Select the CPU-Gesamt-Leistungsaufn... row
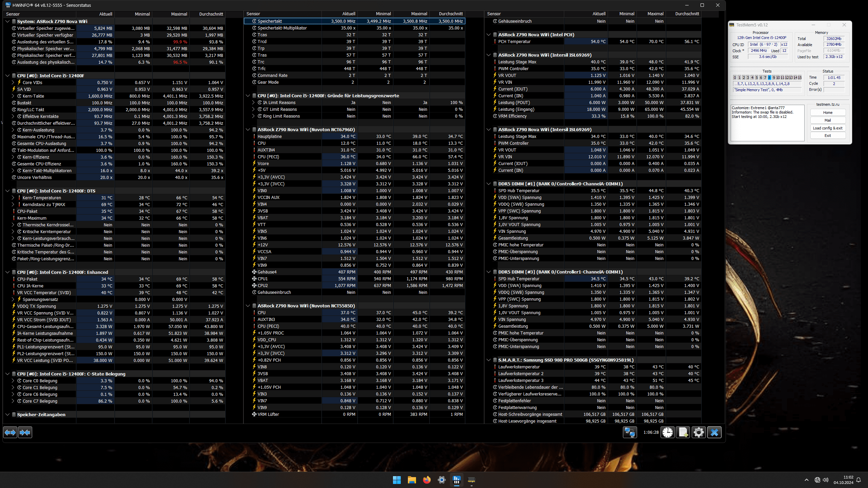This screenshot has width=868, height=488. [114, 326]
